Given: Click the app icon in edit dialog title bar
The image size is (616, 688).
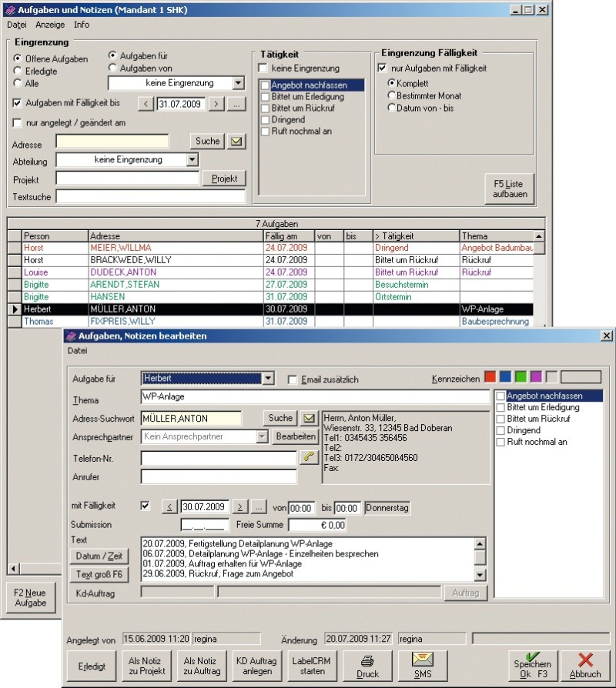Looking at the screenshot, I should (71, 336).
